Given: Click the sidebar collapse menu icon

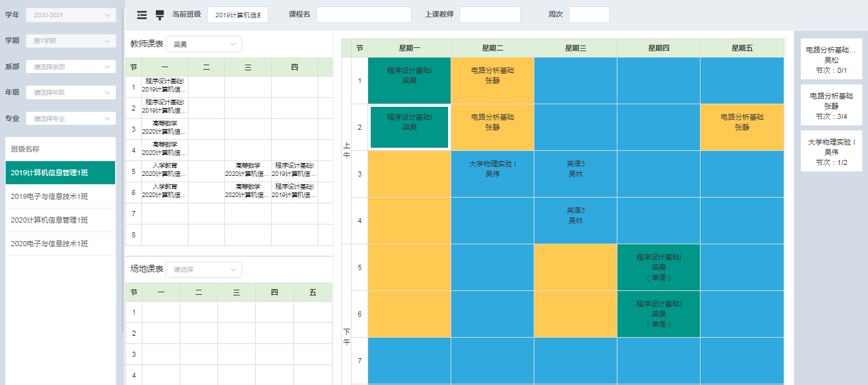Looking at the screenshot, I should tap(142, 15).
